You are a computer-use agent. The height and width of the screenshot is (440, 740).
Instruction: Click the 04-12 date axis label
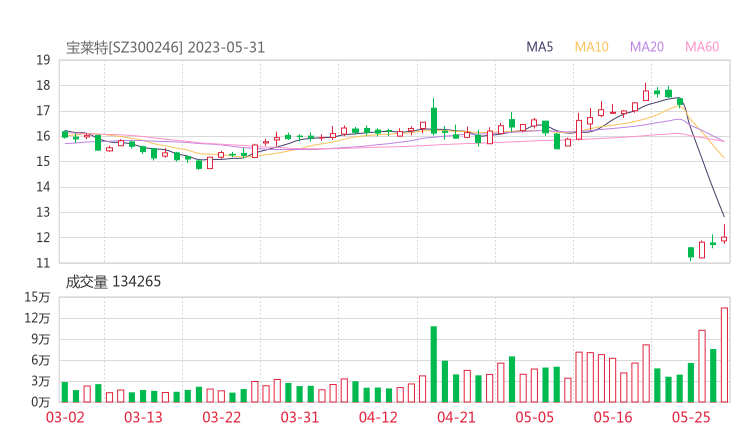(x=378, y=417)
